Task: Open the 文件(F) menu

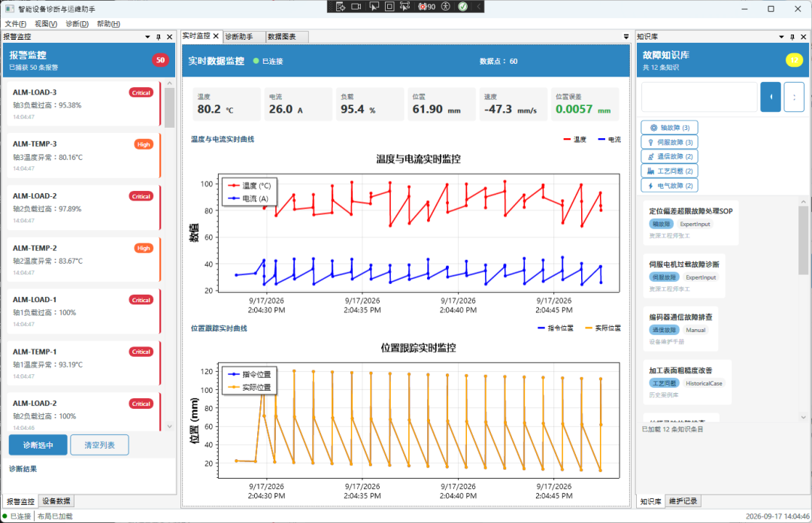Action: 16,24
